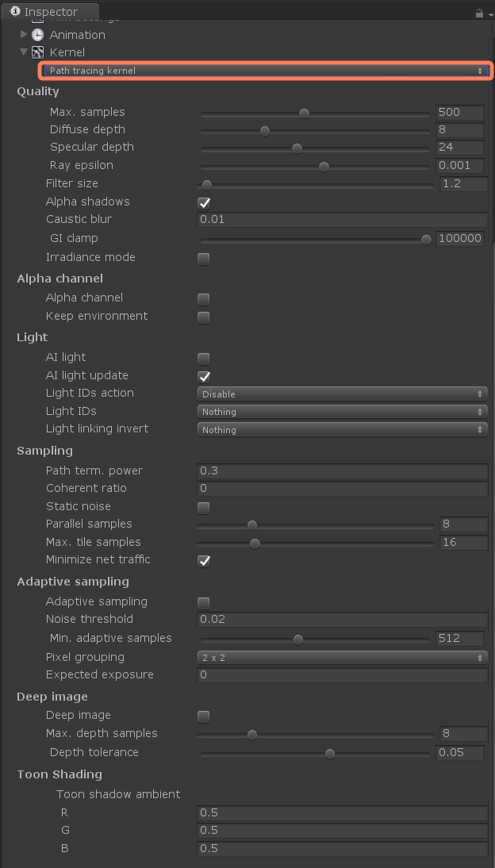Click the GI clamp slider handle
495x868 pixels.
point(426,239)
